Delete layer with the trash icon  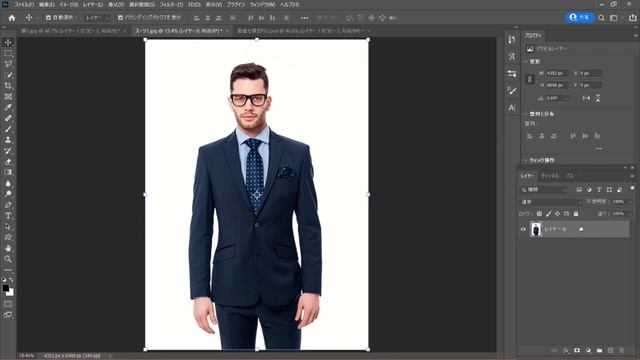[622, 350]
